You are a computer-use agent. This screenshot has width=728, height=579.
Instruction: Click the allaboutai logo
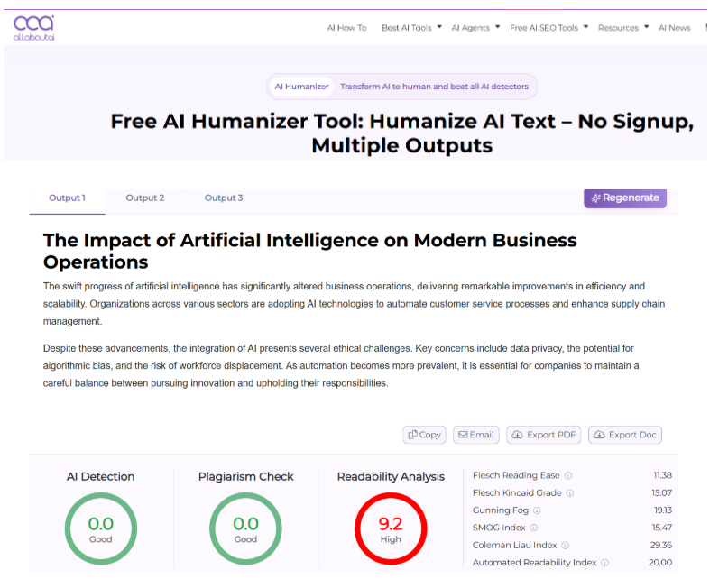pos(34,27)
